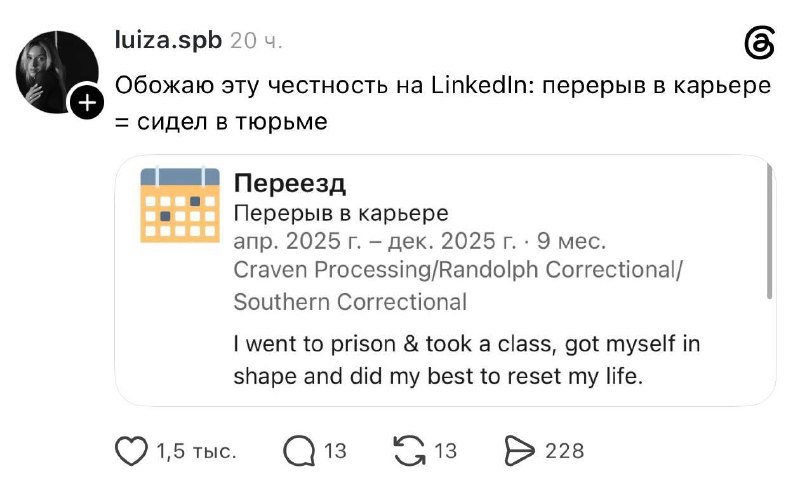This screenshot has height=483, width=800.
Task: Click the calendar career break icon
Action: coord(180,205)
